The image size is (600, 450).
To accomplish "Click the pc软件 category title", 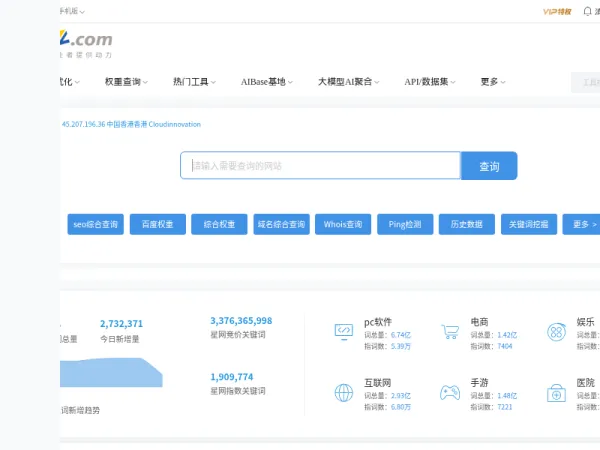I will (378, 322).
